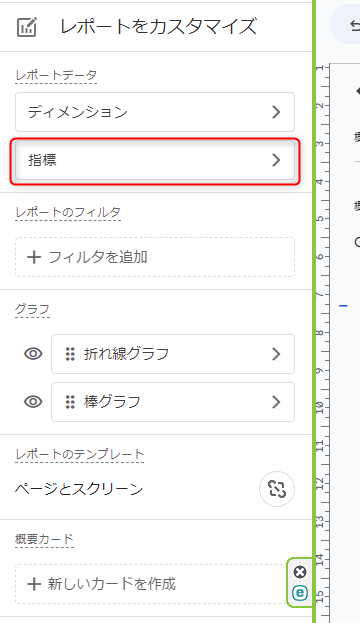Viewport: 360px width, 623px height.
Task: Click フィルタを追加 to add a filter
Action: [x=155, y=257]
